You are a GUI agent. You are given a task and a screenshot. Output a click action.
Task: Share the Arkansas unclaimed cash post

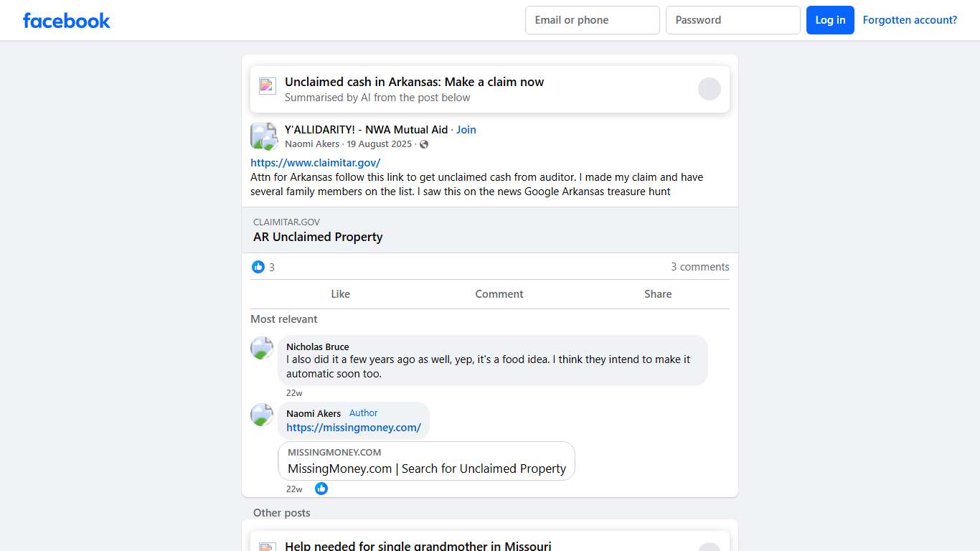pyautogui.click(x=657, y=294)
